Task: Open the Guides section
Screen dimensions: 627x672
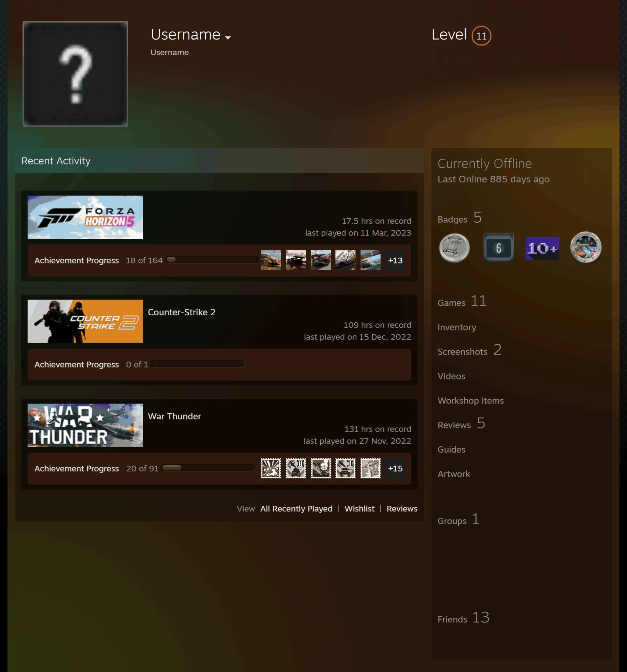Action: [x=451, y=449]
